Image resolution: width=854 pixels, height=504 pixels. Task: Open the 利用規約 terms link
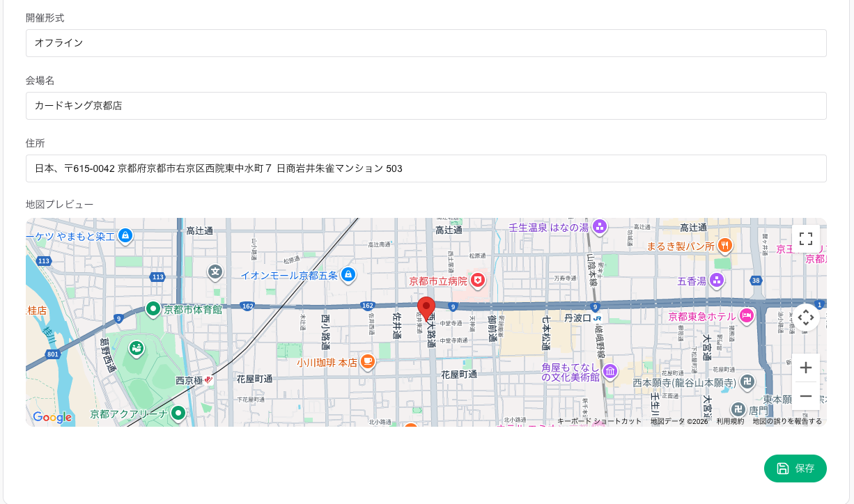730,421
